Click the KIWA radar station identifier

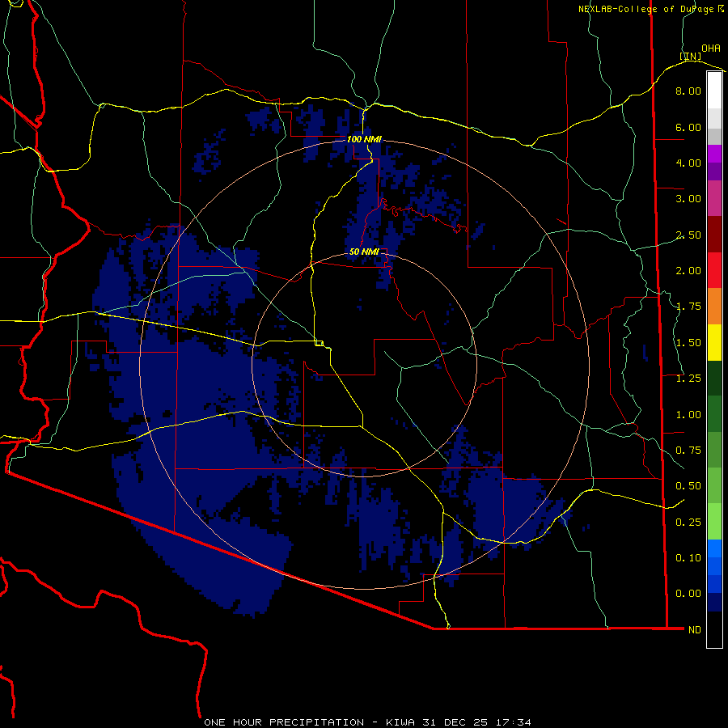(400, 722)
